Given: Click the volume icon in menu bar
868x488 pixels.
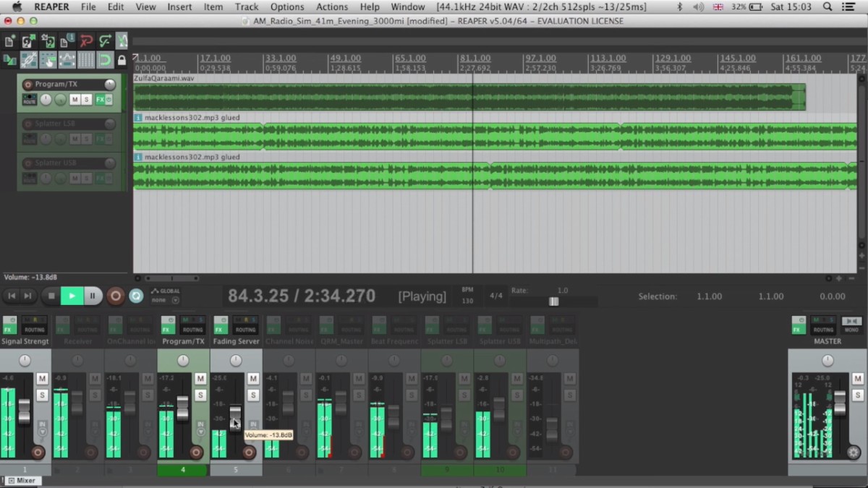Looking at the screenshot, I should pyautogui.click(x=698, y=7).
